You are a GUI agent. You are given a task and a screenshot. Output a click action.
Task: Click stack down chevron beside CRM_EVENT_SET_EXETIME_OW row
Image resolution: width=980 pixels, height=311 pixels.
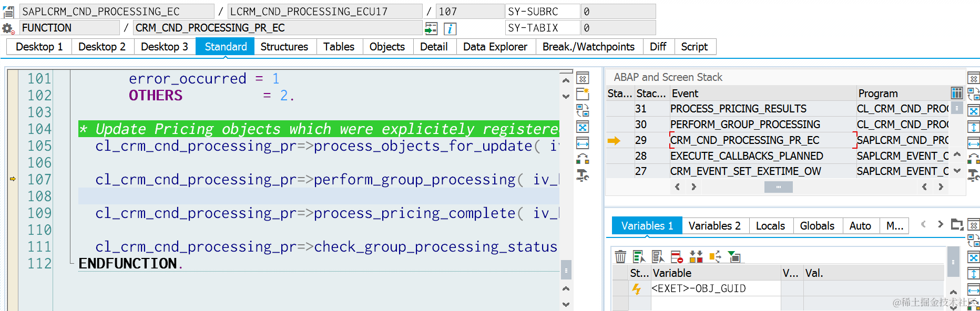pos(957,171)
